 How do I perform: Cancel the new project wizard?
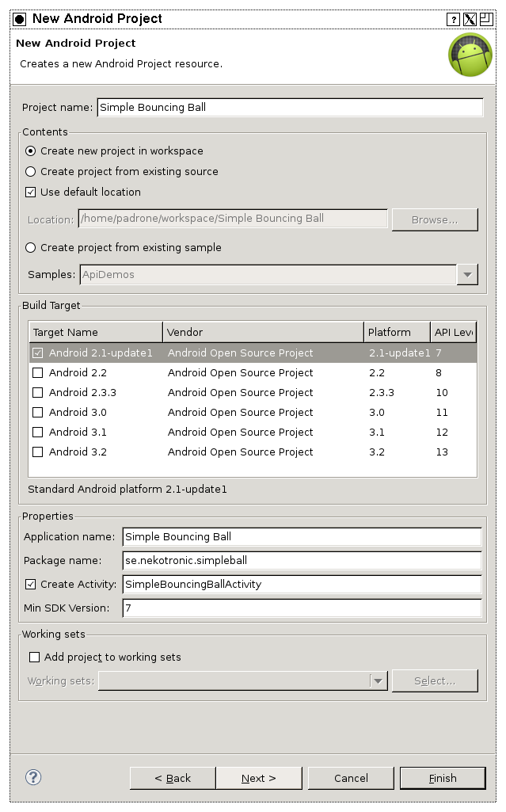(351, 779)
